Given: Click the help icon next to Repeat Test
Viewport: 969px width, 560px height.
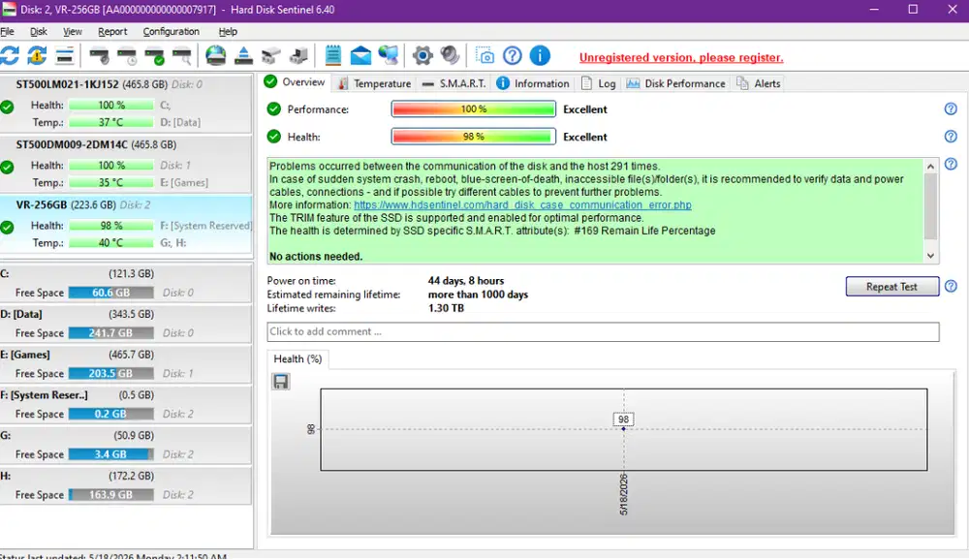Looking at the screenshot, I should click(951, 286).
